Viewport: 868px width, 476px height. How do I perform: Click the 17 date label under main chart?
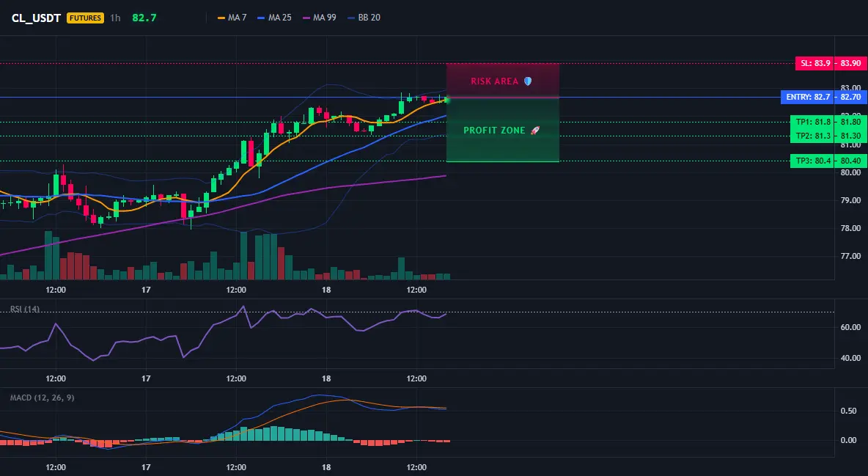click(x=146, y=290)
